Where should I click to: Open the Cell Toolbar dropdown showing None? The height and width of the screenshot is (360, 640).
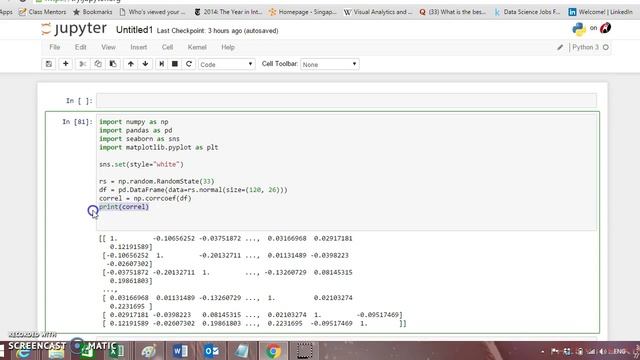[329, 64]
